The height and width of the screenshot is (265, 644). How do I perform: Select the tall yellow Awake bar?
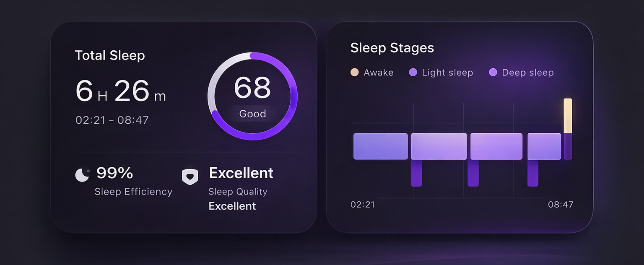(x=568, y=116)
